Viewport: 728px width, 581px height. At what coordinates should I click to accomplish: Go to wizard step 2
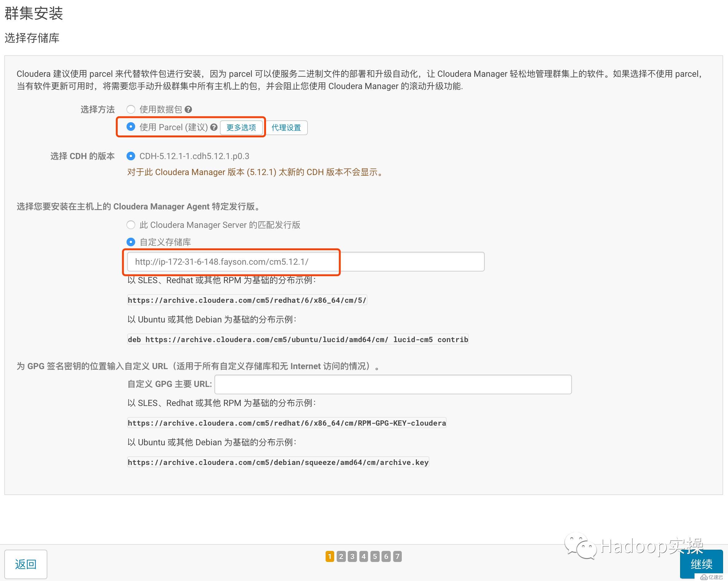341,556
